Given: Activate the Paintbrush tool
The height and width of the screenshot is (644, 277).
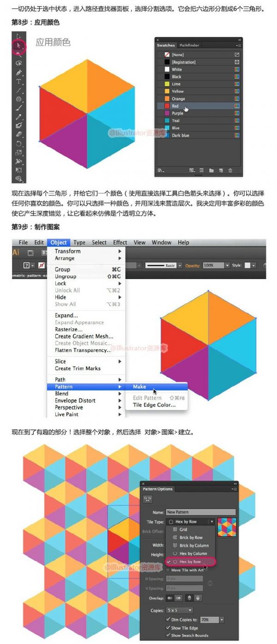Looking at the screenshot, I should pyautogui.click(x=19, y=108).
